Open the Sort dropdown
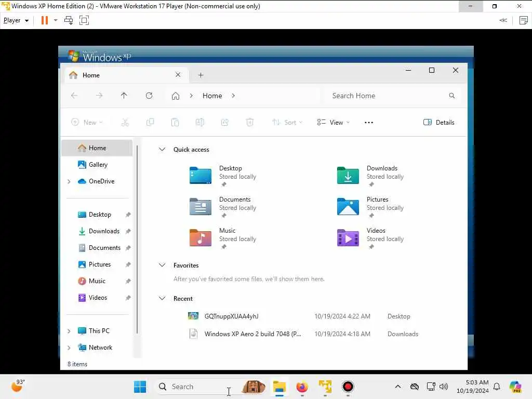The width and height of the screenshot is (532, 399). [x=287, y=123]
